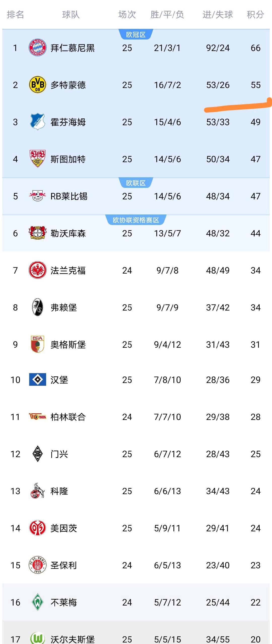Image resolution: width=272 pixels, height=644 pixels.
Task: Click the 胜/平/负 column header
Action: click(167, 15)
